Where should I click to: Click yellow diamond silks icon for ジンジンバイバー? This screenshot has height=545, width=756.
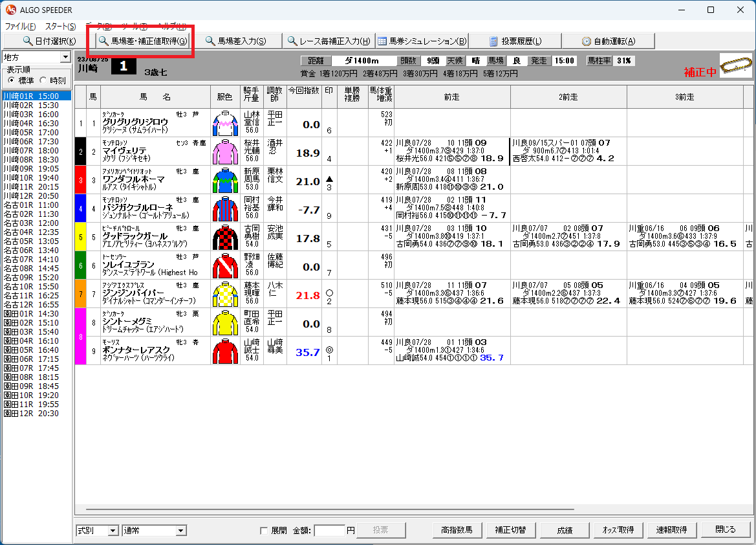tap(225, 295)
